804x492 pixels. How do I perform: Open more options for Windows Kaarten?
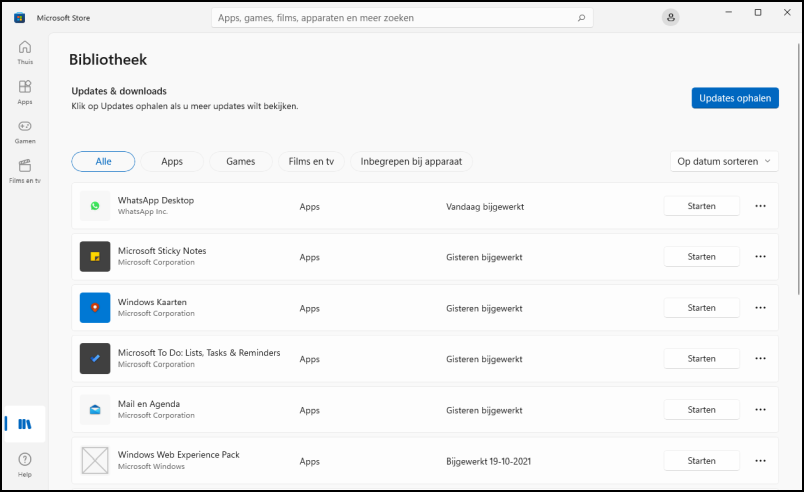(x=760, y=308)
